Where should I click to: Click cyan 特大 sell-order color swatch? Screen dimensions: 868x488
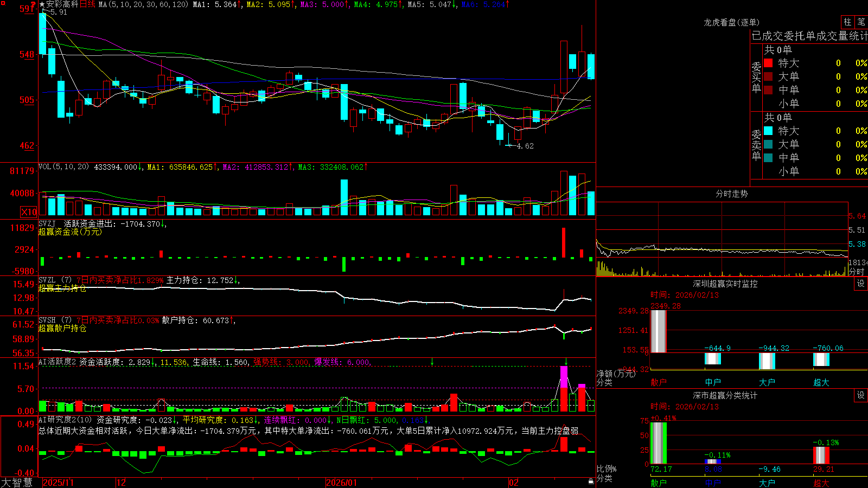point(768,131)
